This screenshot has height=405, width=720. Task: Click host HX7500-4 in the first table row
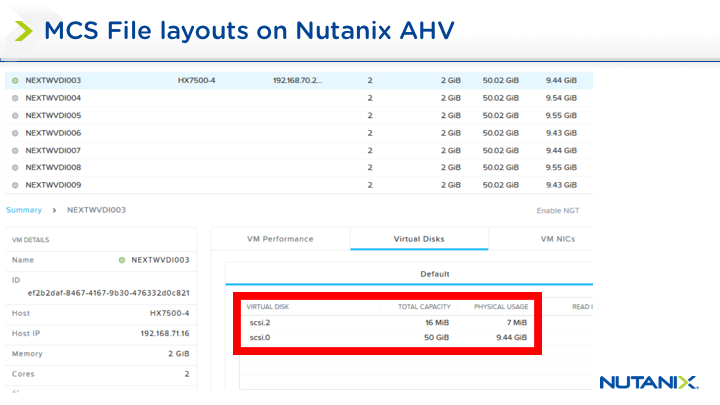[x=197, y=80]
